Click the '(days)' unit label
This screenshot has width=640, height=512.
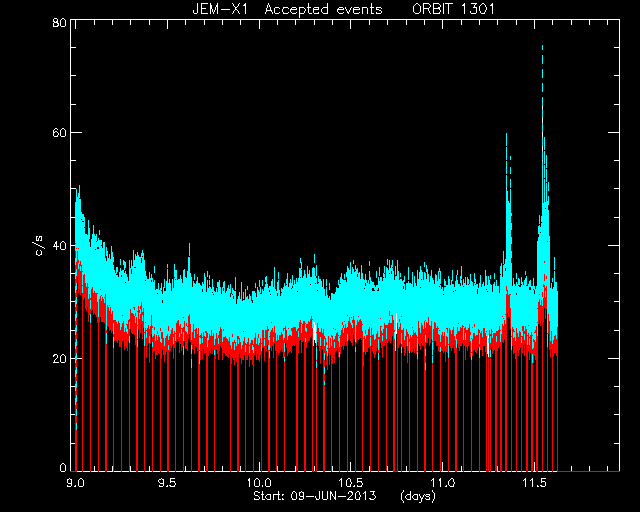pyautogui.click(x=418, y=496)
